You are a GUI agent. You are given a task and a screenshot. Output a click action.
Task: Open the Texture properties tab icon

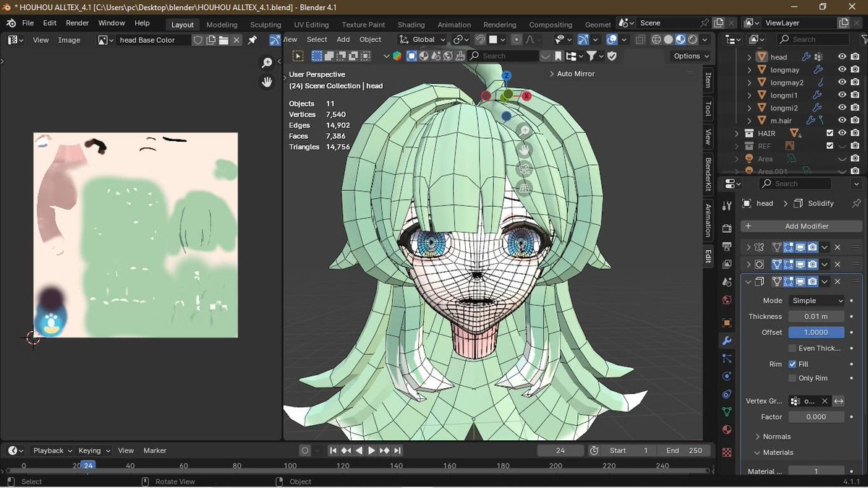point(727,453)
